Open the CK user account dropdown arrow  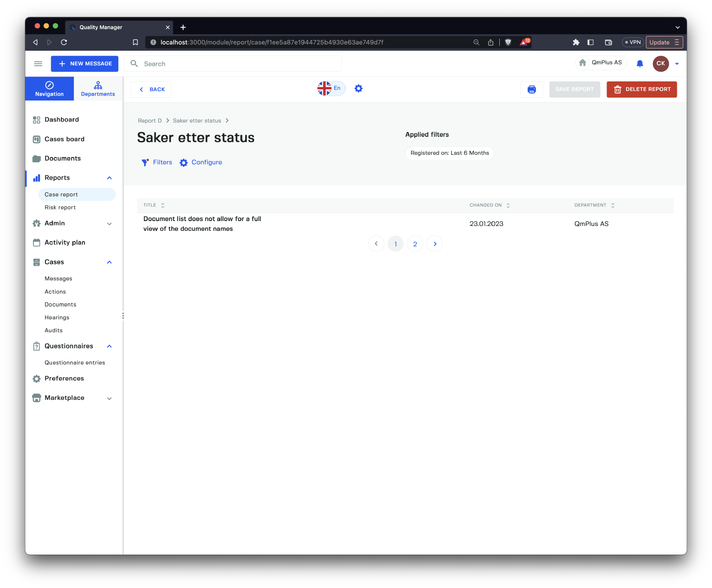point(677,64)
